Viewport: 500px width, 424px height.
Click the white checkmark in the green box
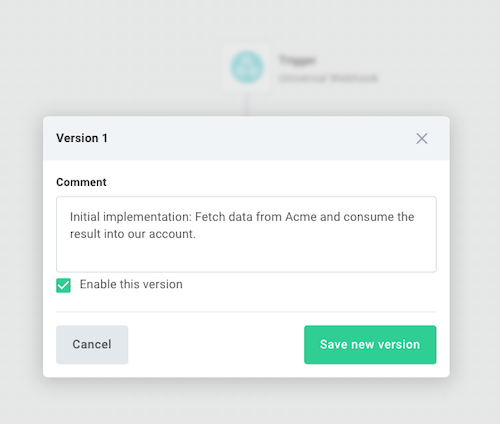coord(63,286)
